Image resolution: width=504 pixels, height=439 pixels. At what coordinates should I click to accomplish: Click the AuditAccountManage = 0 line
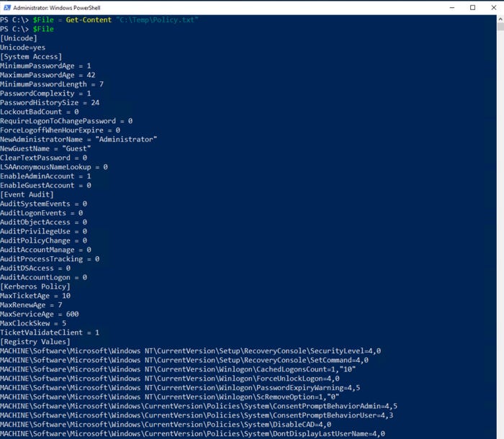point(45,250)
